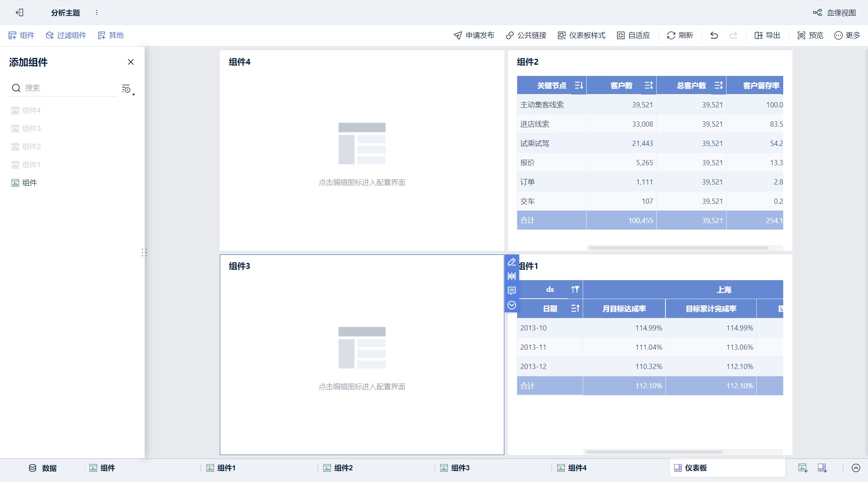Click the comment/notes icon of 组件3
Image resolution: width=868 pixels, height=482 pixels.
point(512,290)
